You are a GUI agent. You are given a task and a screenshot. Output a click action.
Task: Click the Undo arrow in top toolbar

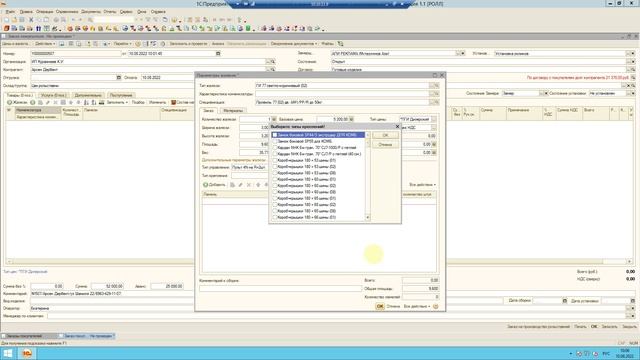click(x=73, y=20)
